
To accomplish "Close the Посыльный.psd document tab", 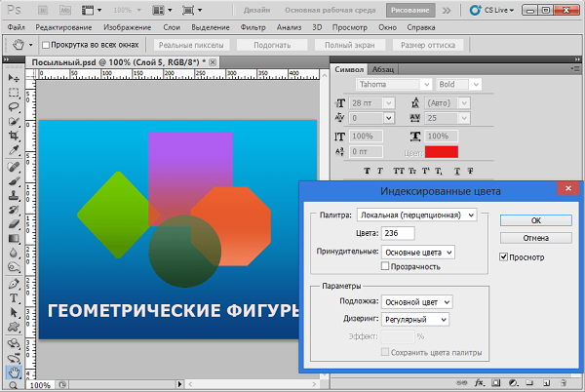I will (x=213, y=62).
